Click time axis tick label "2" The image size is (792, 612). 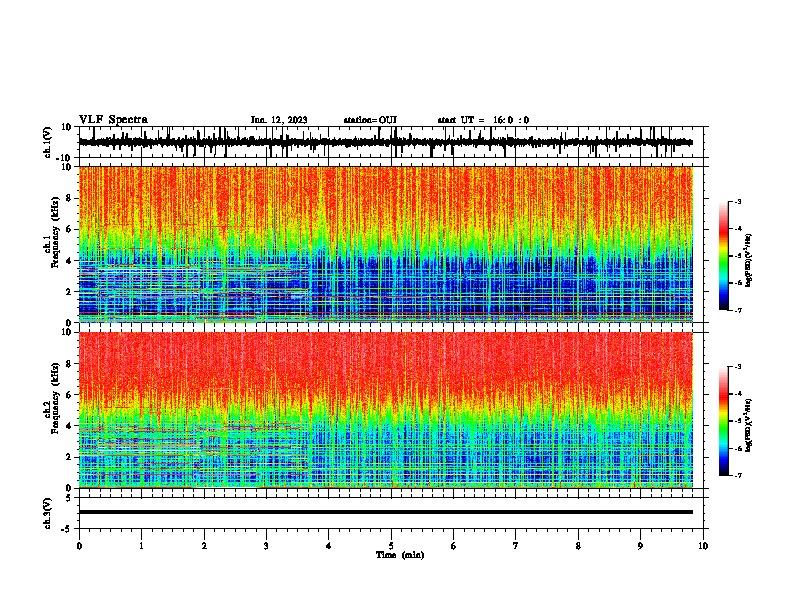(204, 546)
